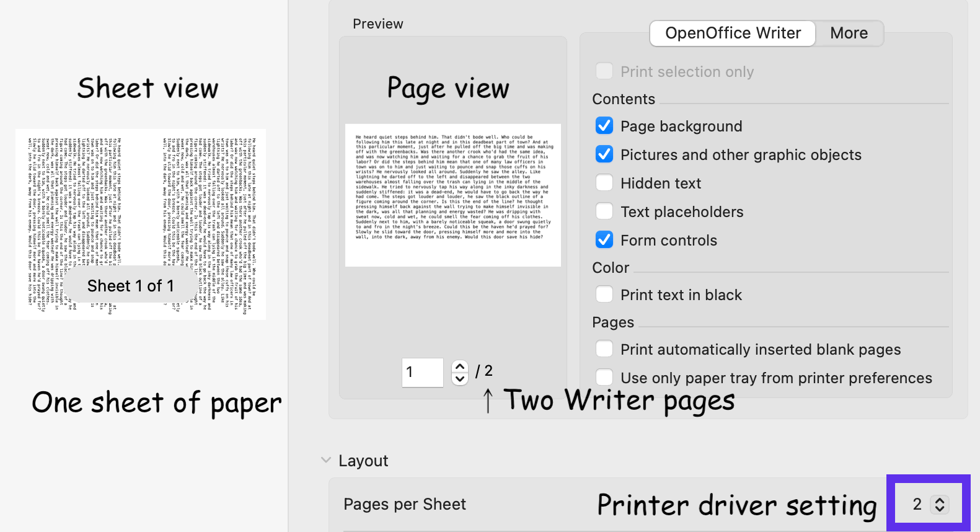Click the preview page number field
Screen dimensions: 980x532
click(x=423, y=372)
